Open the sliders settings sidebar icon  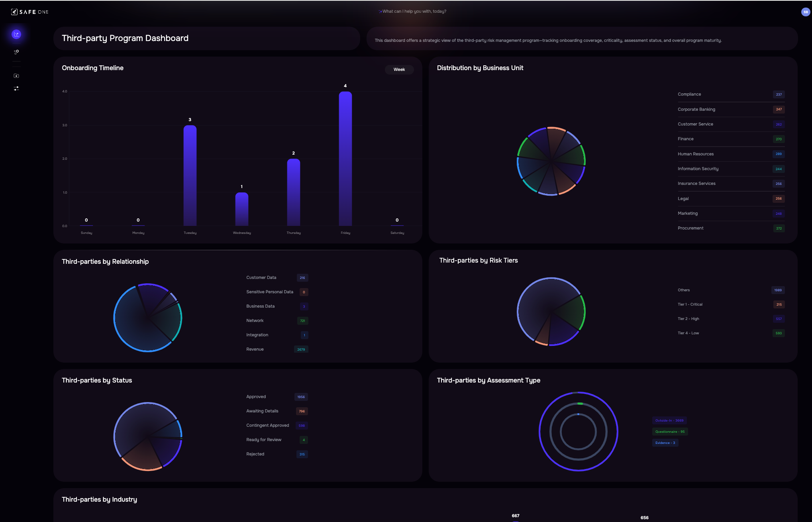16,88
